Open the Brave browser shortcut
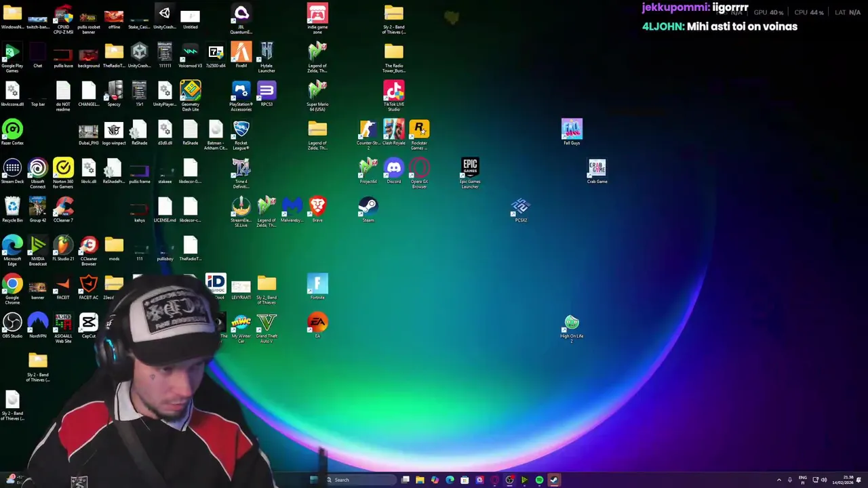This screenshot has height=488, width=868. point(317,209)
